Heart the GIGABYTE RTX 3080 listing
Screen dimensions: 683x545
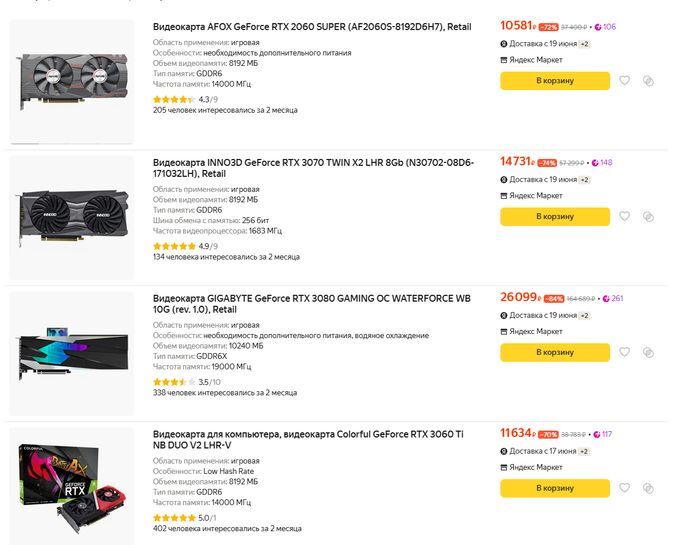point(625,352)
